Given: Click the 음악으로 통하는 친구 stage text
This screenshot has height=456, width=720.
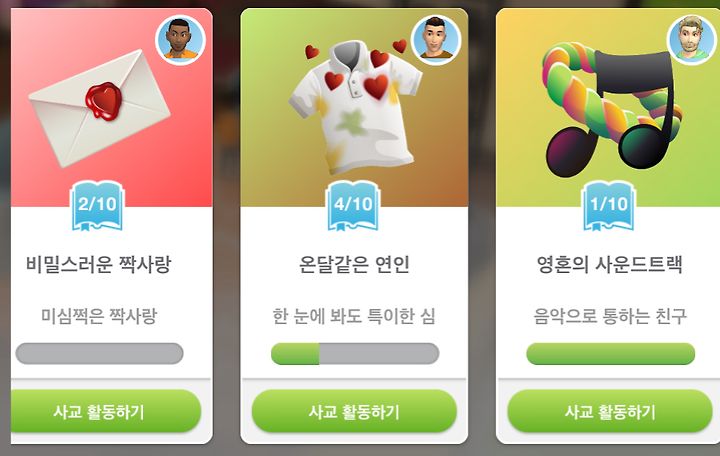Looking at the screenshot, I should (x=610, y=316).
